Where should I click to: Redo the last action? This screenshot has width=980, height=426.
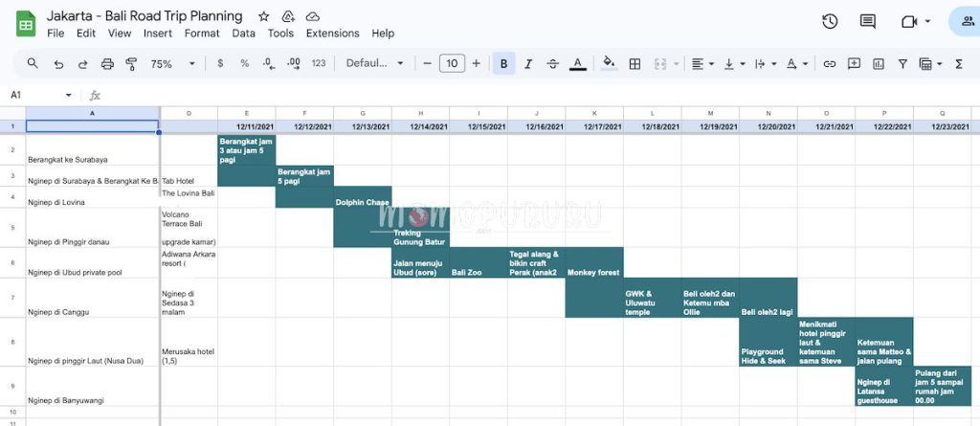pyautogui.click(x=82, y=64)
